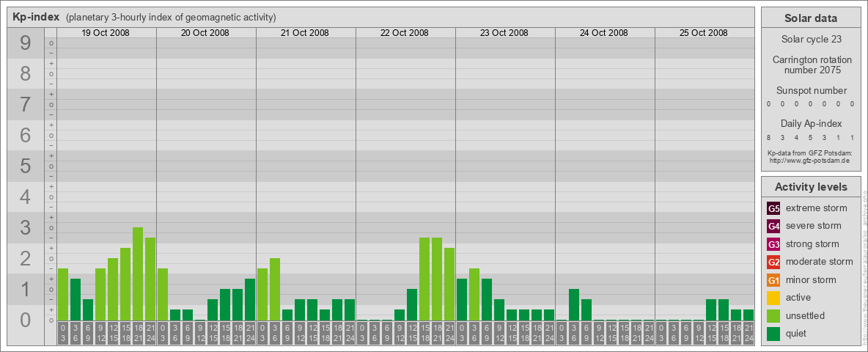Click the '21 Oct 2008' date header
The height and width of the screenshot is (352, 868).
(304, 33)
